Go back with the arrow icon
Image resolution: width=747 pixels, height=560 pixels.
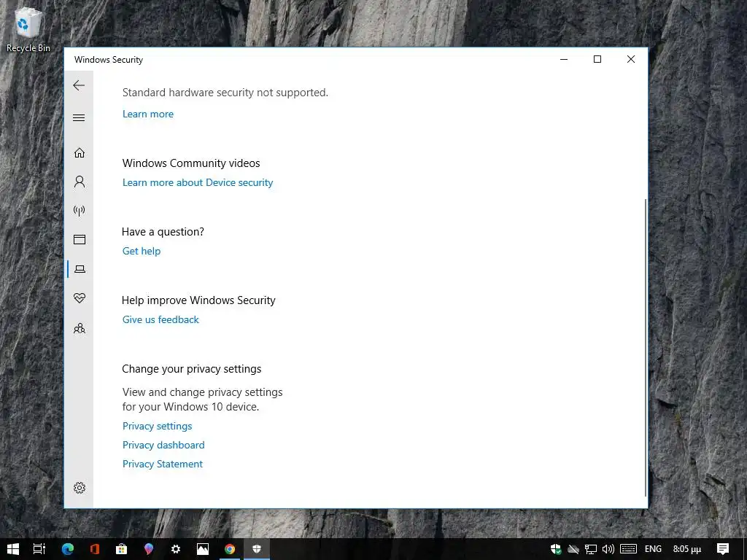click(79, 86)
